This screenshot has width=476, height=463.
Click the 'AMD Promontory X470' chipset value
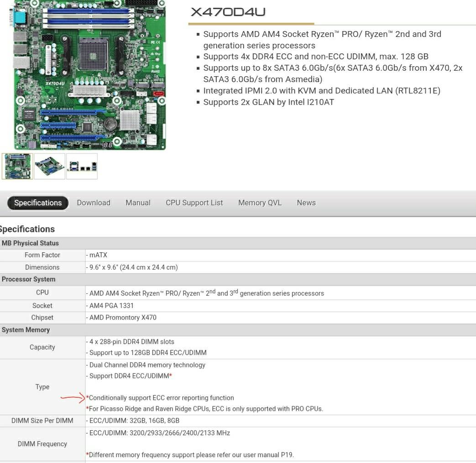[121, 317]
